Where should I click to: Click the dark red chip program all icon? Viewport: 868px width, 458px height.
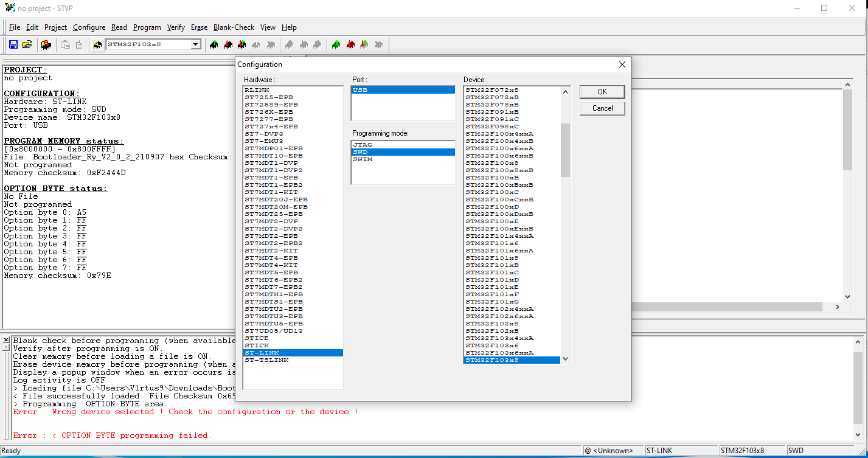click(350, 45)
